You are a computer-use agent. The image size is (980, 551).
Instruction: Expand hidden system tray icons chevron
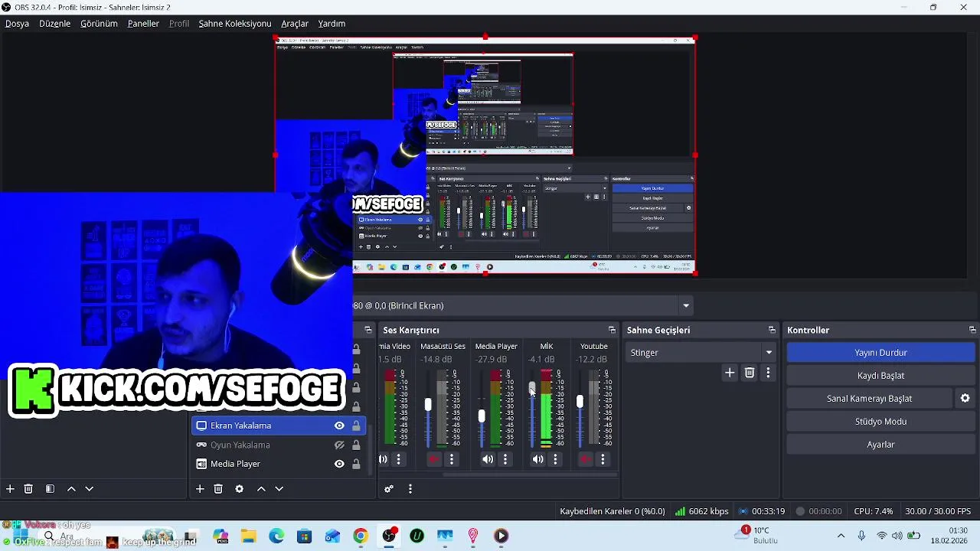click(841, 536)
